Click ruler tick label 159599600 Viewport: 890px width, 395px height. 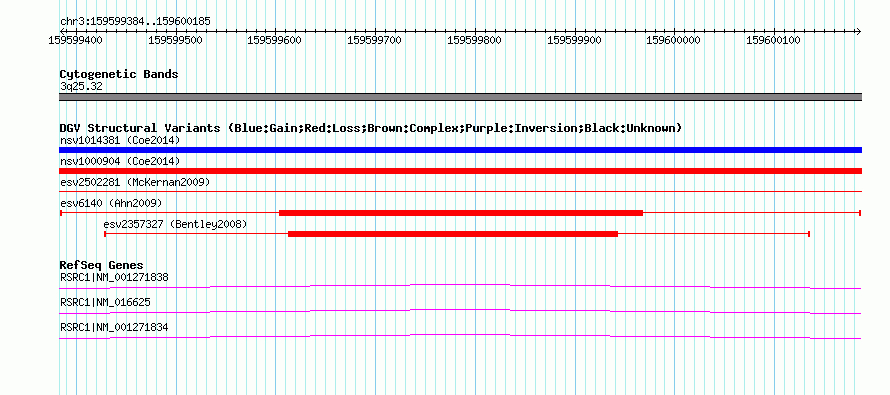point(275,41)
